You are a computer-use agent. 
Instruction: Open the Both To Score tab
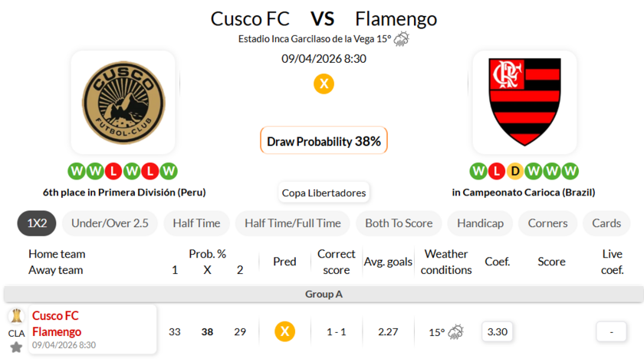click(399, 223)
